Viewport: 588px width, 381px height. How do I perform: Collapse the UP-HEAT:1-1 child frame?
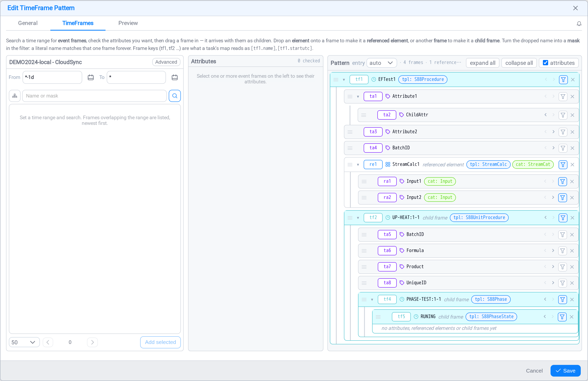tap(358, 218)
